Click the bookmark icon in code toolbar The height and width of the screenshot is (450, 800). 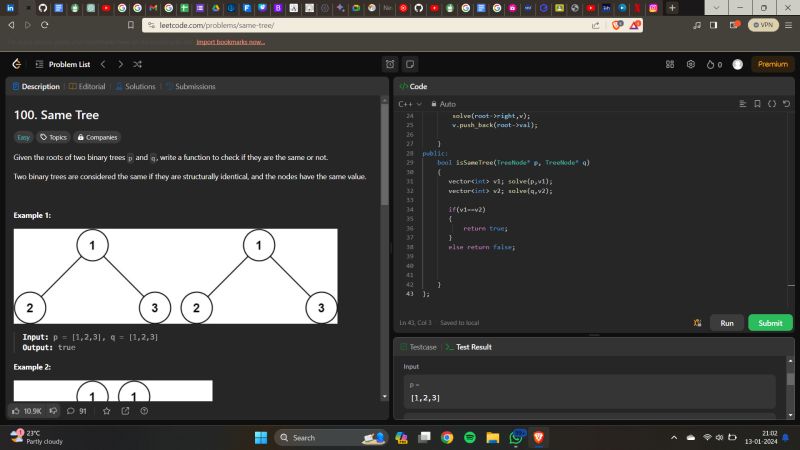pos(757,104)
